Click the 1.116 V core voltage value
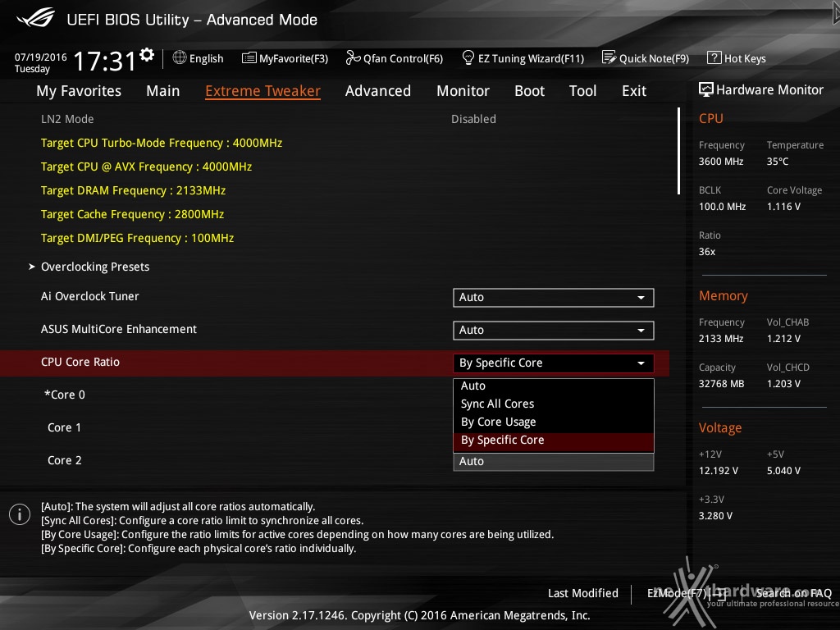The height and width of the screenshot is (630, 840). [x=783, y=206]
